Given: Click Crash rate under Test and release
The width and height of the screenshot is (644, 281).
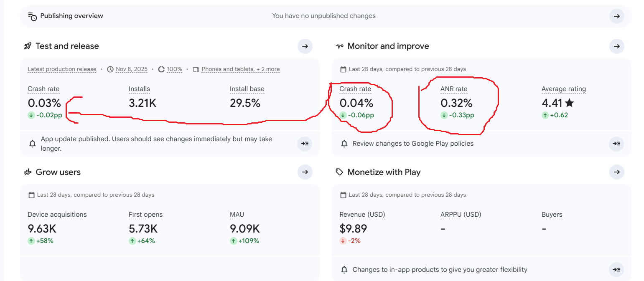Looking at the screenshot, I should [x=43, y=89].
